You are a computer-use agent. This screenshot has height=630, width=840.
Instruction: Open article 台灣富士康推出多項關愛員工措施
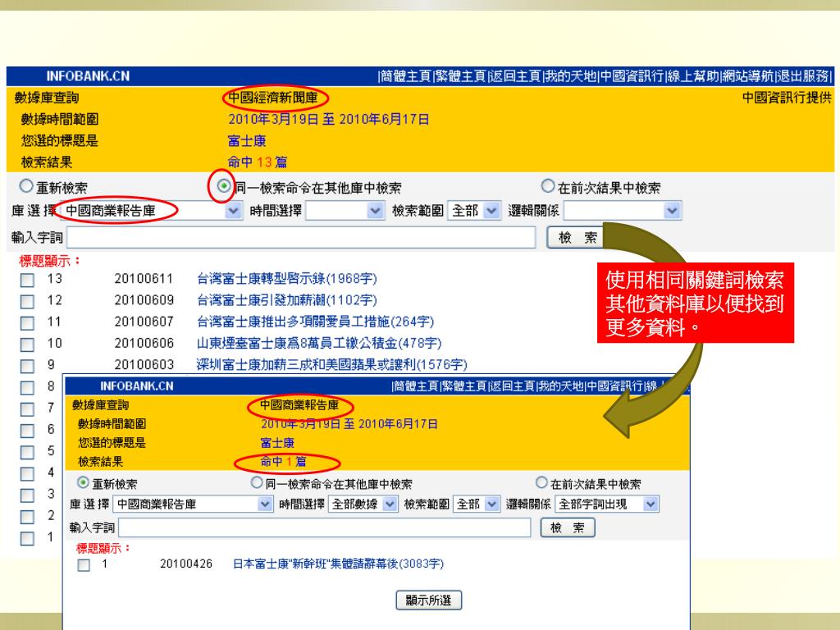pyautogui.click(x=315, y=322)
